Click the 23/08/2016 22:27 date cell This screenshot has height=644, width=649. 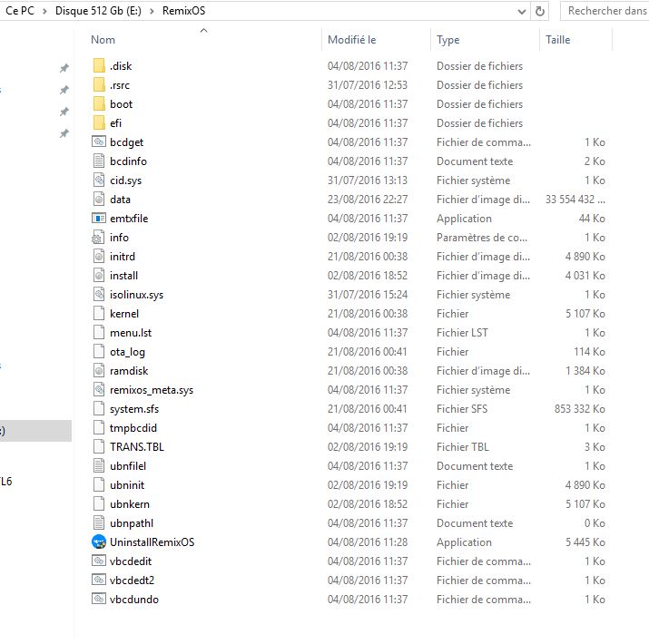368,200
